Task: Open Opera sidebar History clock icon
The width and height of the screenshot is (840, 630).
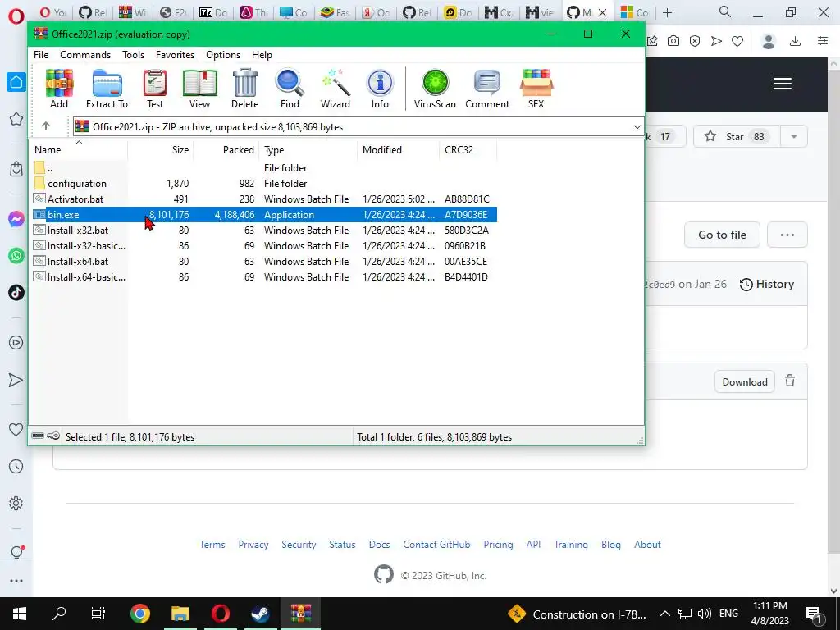Action: click(x=16, y=467)
